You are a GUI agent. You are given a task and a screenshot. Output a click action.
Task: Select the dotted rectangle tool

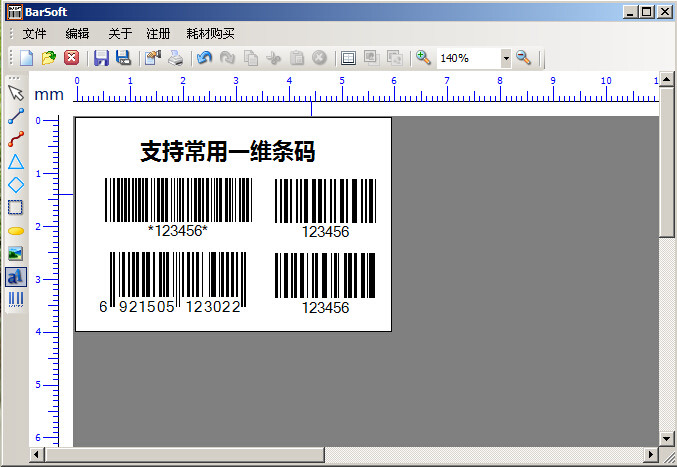16,208
